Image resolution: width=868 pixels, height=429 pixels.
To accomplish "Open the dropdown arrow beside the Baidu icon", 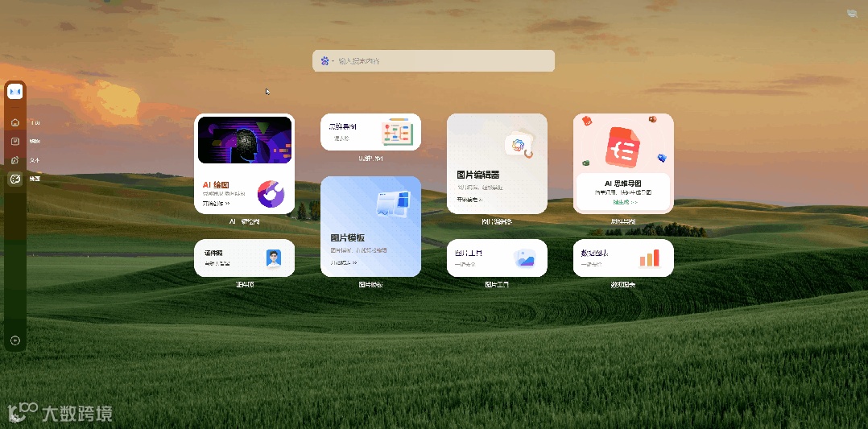I will click(x=333, y=61).
